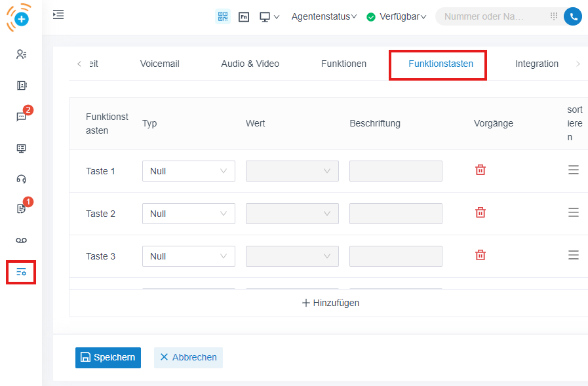Collapse the sidebar menu toggle

point(58,14)
